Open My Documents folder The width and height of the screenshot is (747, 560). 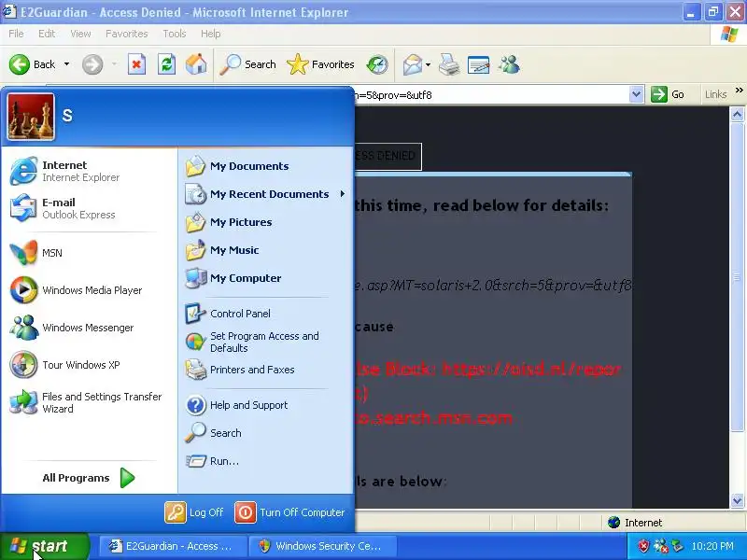(x=265, y=166)
